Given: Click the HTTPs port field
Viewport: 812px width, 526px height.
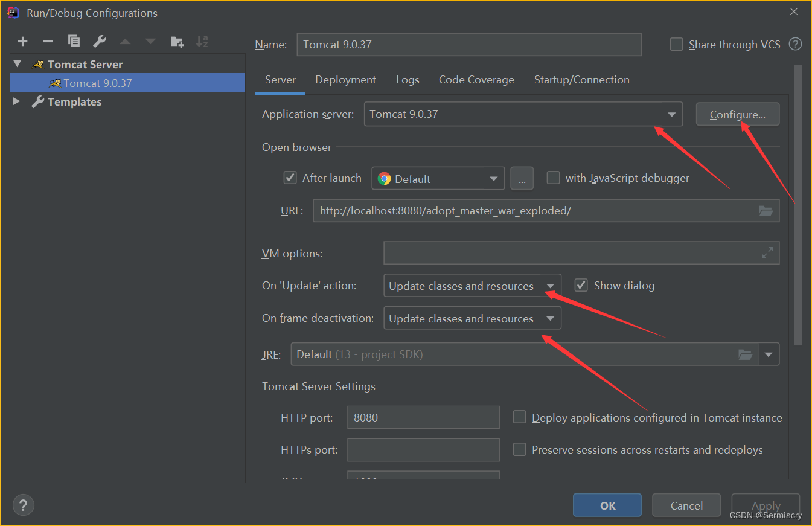Looking at the screenshot, I should click(423, 450).
